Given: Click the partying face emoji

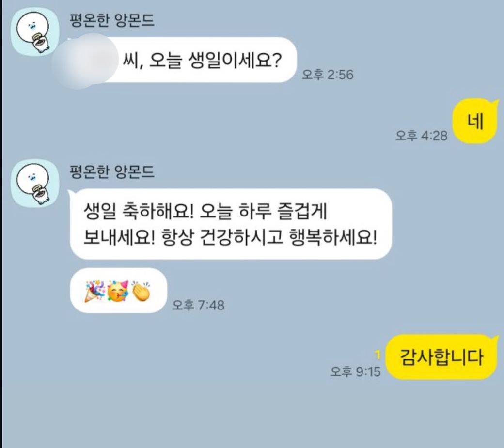Looking at the screenshot, I should 118,291.
